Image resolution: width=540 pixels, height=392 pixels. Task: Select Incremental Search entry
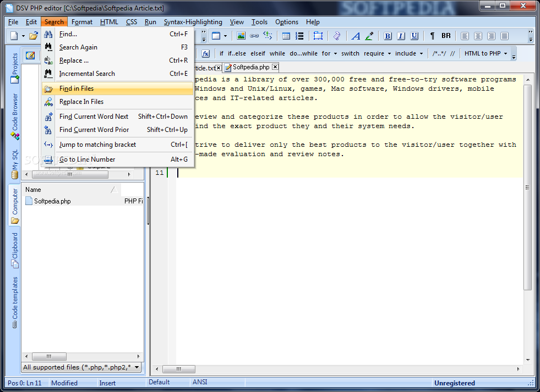coord(117,74)
